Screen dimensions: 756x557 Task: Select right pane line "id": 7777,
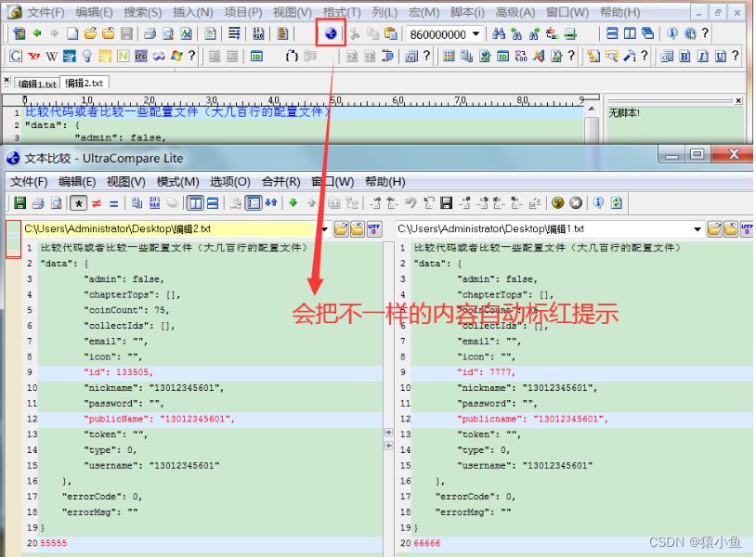pos(582,372)
